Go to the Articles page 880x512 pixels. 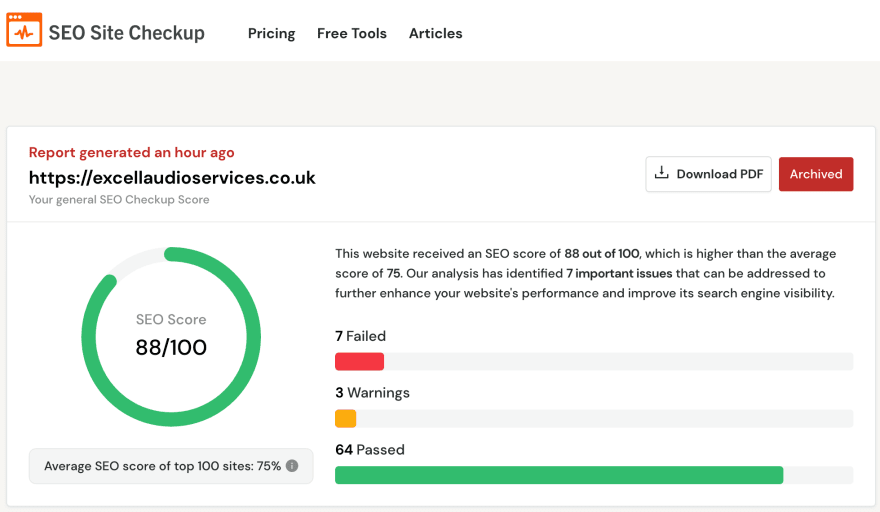[x=436, y=34]
